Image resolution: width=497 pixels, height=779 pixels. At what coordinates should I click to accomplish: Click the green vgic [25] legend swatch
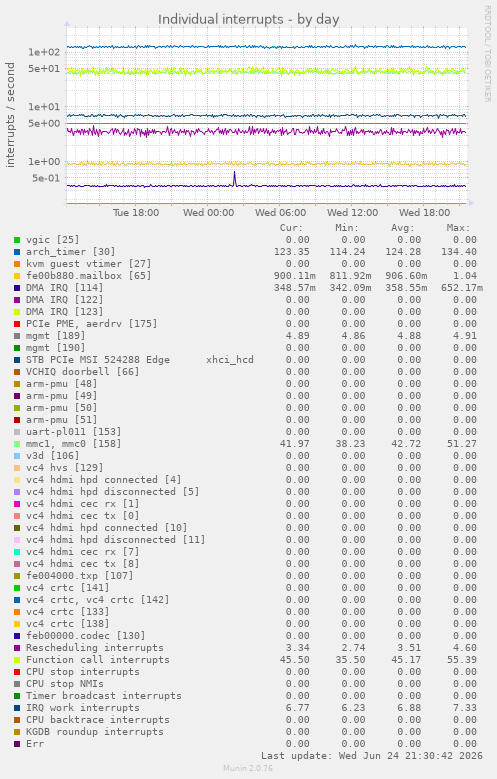[x=17, y=240]
